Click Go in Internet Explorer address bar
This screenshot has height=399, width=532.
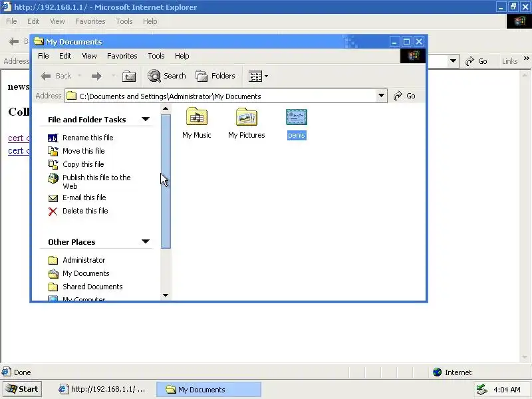click(476, 61)
